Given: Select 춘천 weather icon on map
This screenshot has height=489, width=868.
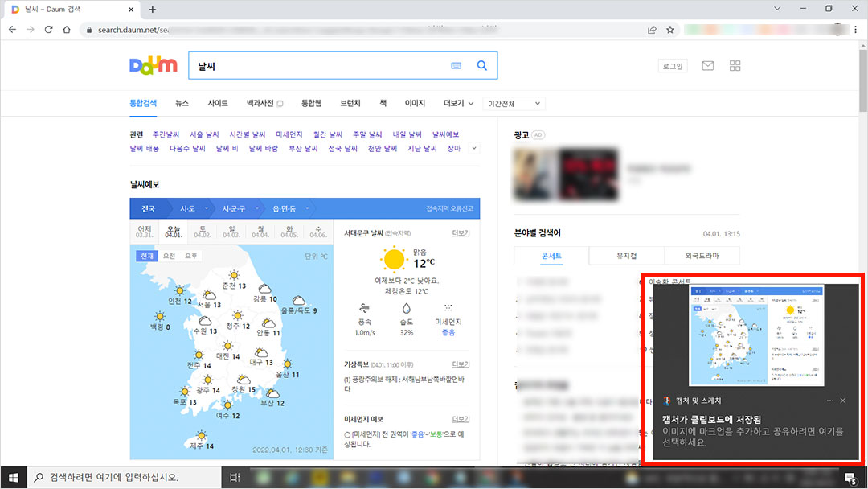Looking at the screenshot, I should 234,275.
